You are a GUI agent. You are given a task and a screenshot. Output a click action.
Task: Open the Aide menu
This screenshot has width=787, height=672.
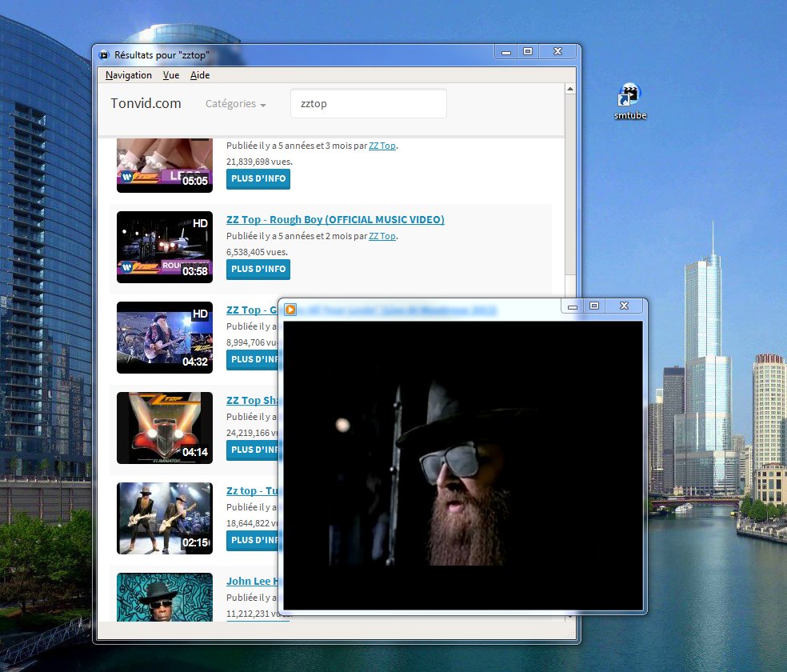click(x=200, y=74)
